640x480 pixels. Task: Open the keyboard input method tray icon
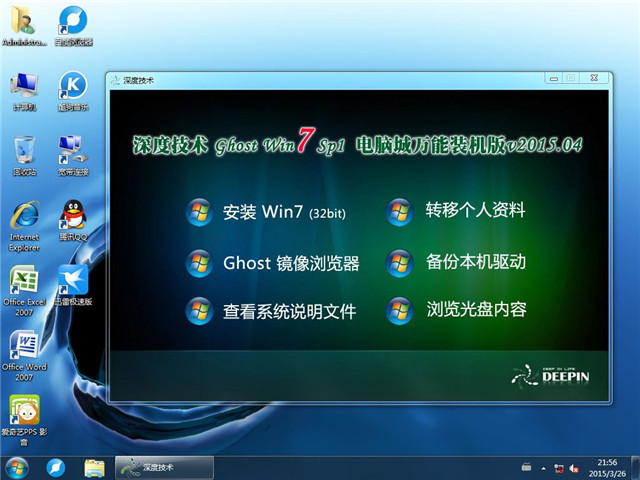(x=527, y=467)
